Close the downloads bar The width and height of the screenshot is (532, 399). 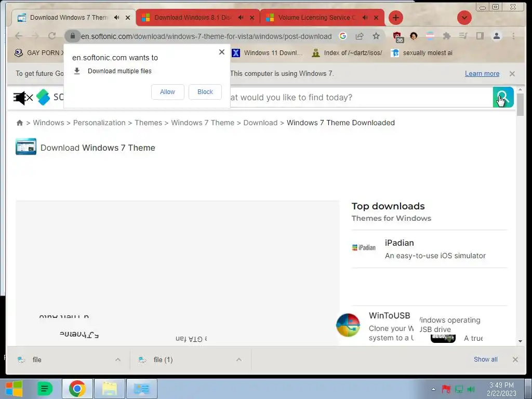click(515, 360)
